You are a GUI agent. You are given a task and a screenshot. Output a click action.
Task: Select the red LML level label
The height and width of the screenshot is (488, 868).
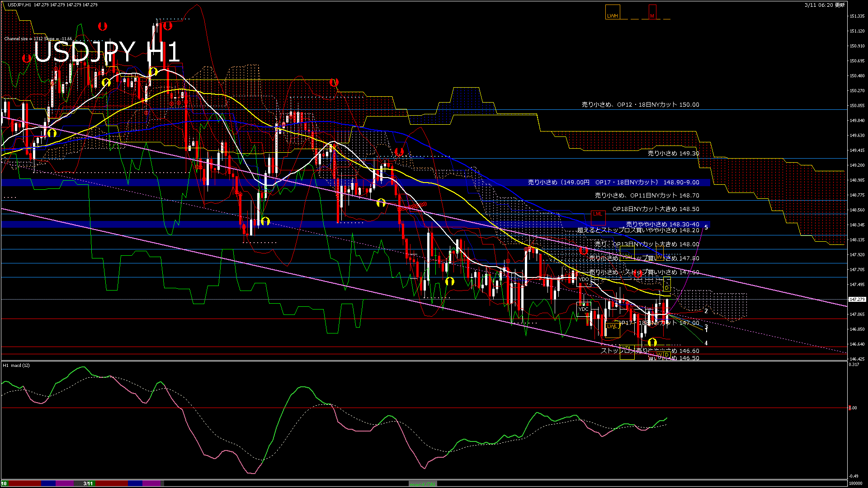point(598,214)
